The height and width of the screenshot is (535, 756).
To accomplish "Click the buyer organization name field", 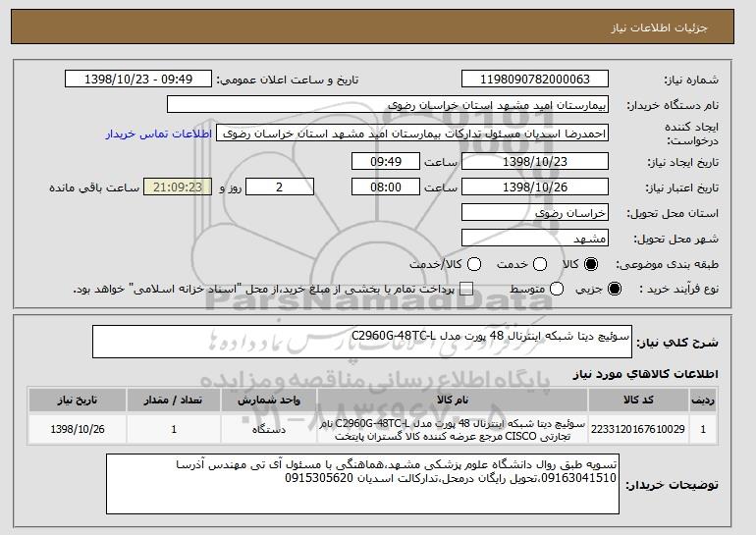I will (x=388, y=105).
